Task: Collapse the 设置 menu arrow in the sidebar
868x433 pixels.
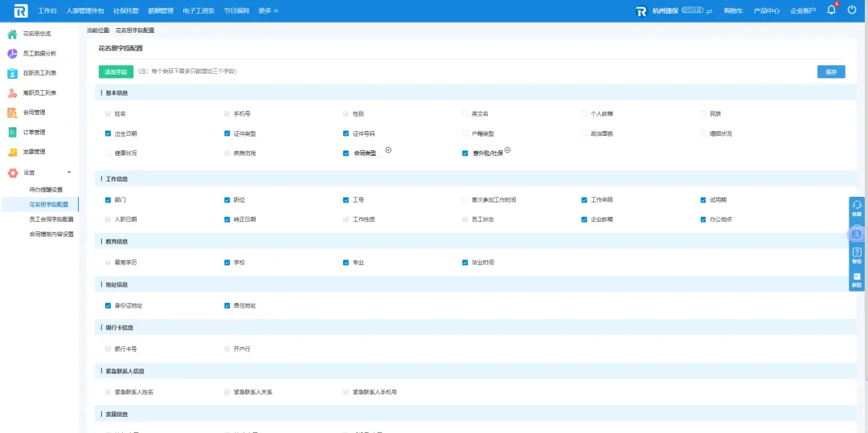Action: [68, 173]
